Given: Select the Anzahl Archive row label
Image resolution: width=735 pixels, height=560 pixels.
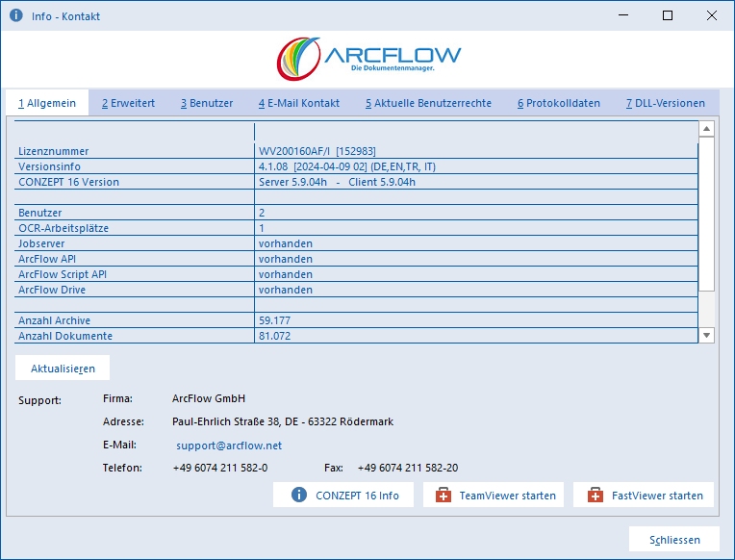Looking at the screenshot, I should [x=55, y=320].
